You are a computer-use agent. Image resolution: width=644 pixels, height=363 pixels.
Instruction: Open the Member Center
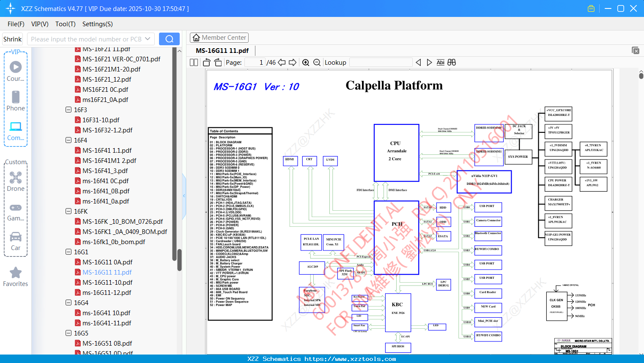tap(219, 38)
